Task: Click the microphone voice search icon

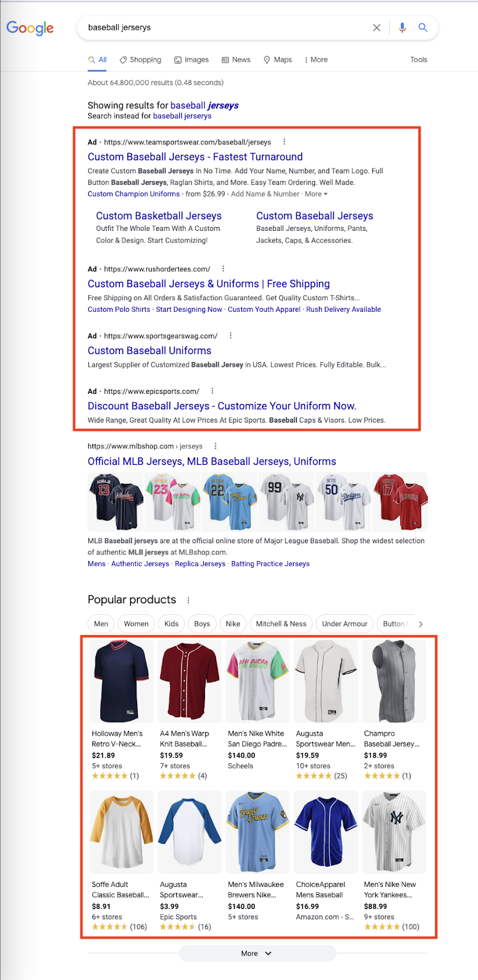Action: tap(402, 28)
